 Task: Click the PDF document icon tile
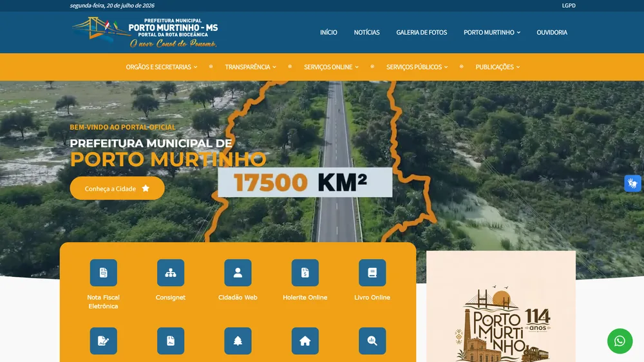[171, 341]
